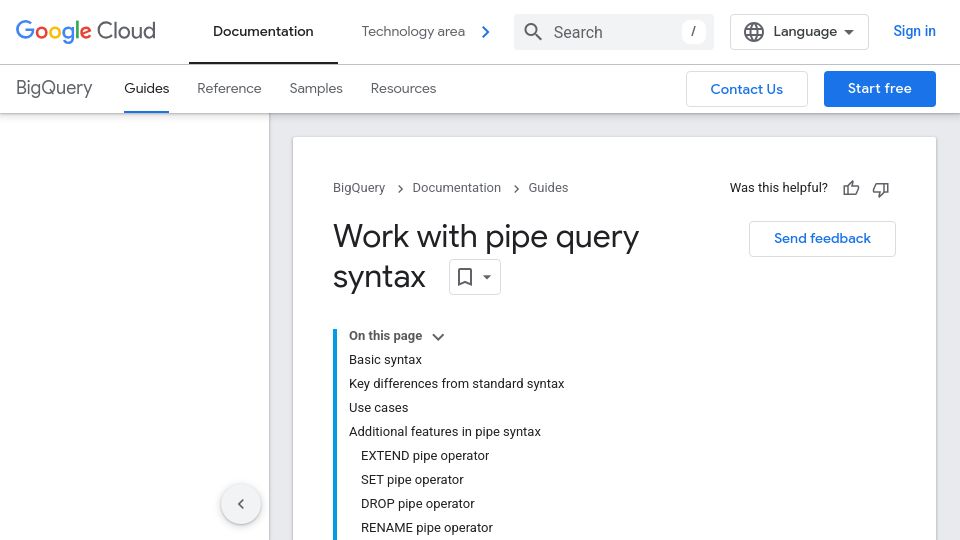Click the Google Cloud logo
The width and height of the screenshot is (960, 540).
coord(86,31)
